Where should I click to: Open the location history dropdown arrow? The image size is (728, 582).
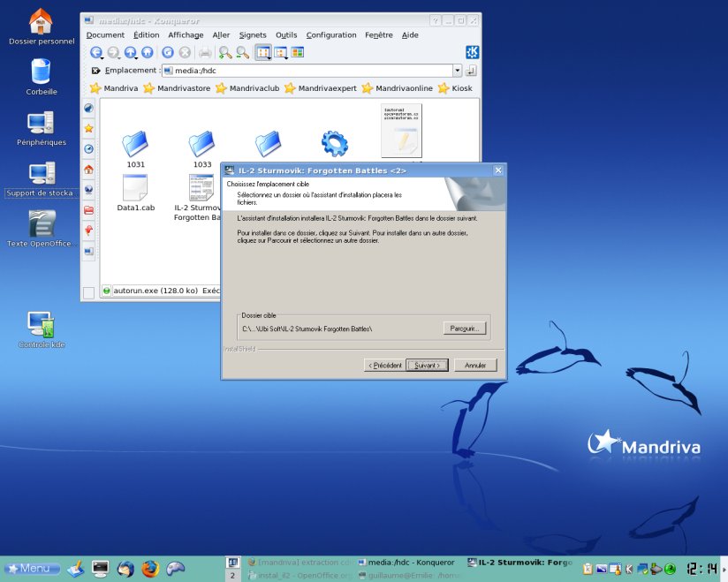458,71
